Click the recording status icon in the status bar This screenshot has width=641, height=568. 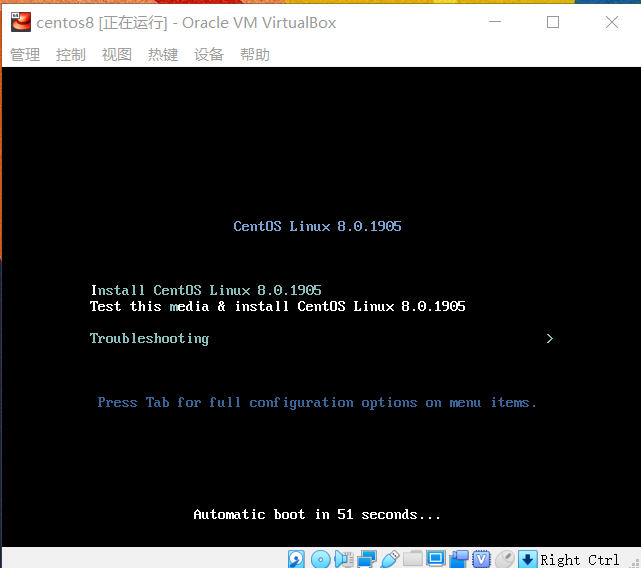459,559
